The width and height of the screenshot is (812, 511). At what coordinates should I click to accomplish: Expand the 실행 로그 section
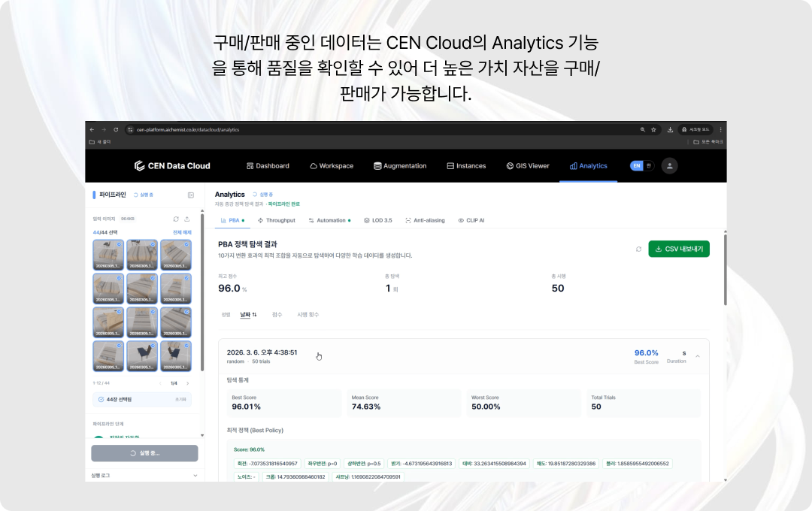pos(195,475)
